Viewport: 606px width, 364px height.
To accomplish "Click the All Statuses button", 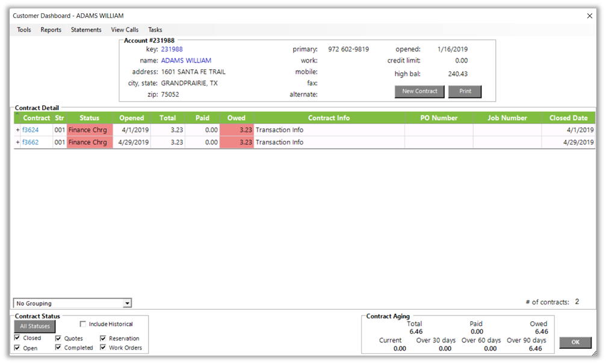I will (x=35, y=326).
